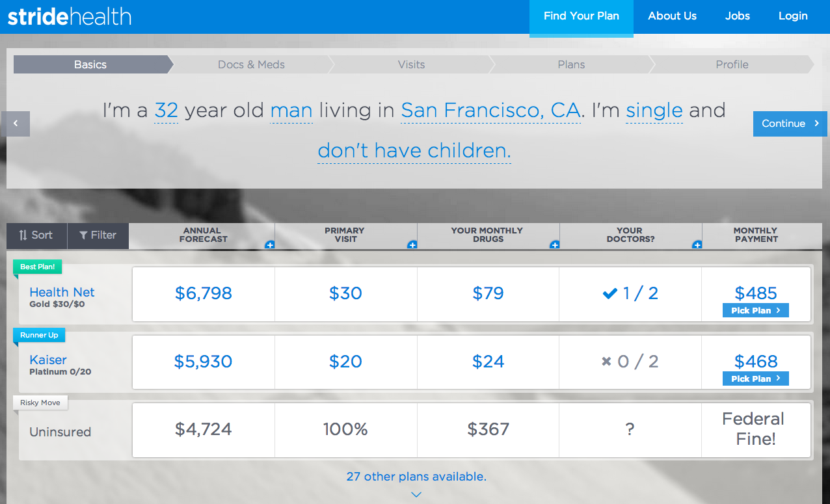
Task: Change the 'single' marital status
Action: point(654,111)
